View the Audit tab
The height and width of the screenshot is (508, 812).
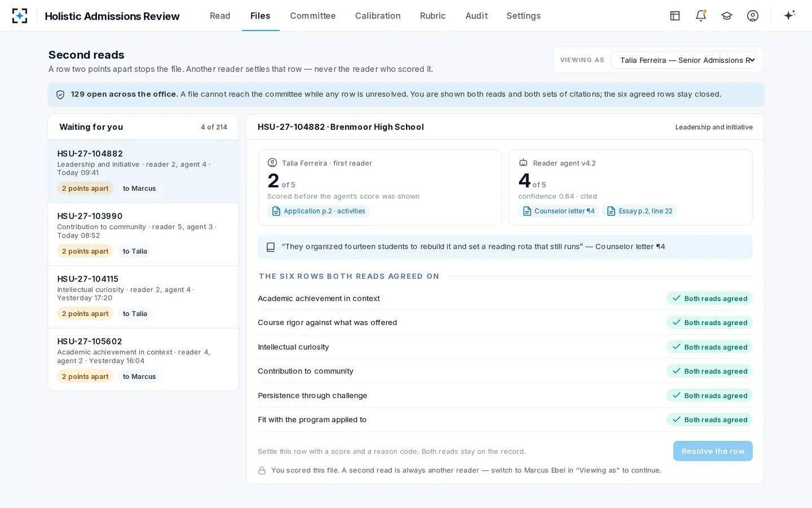[476, 16]
